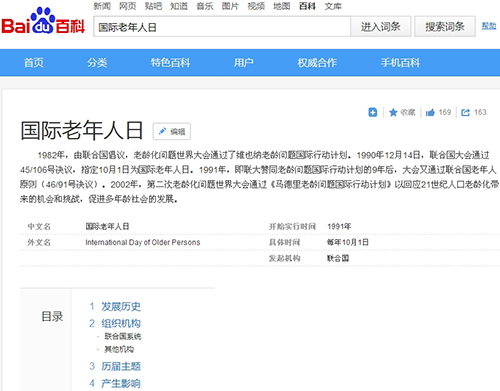Image resolution: width=500 pixels, height=391 pixels.
Task: Open the 知道 top link
Action: (x=179, y=6)
